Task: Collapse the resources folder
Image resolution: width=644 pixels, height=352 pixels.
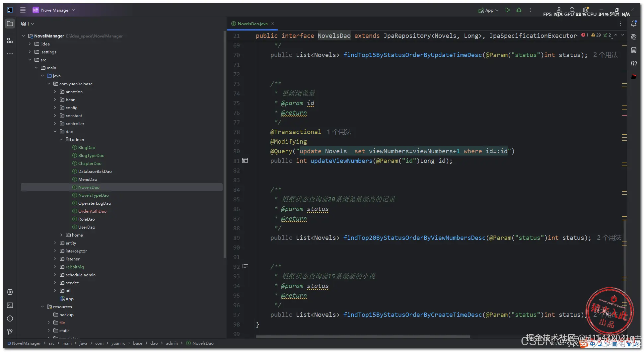Action: tap(42, 307)
